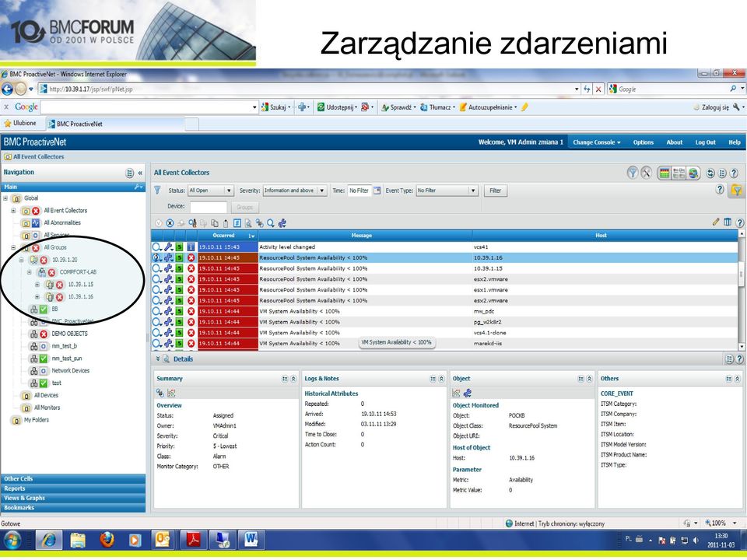
Task: Click the tools wrench icon in header
Action: pos(646,173)
